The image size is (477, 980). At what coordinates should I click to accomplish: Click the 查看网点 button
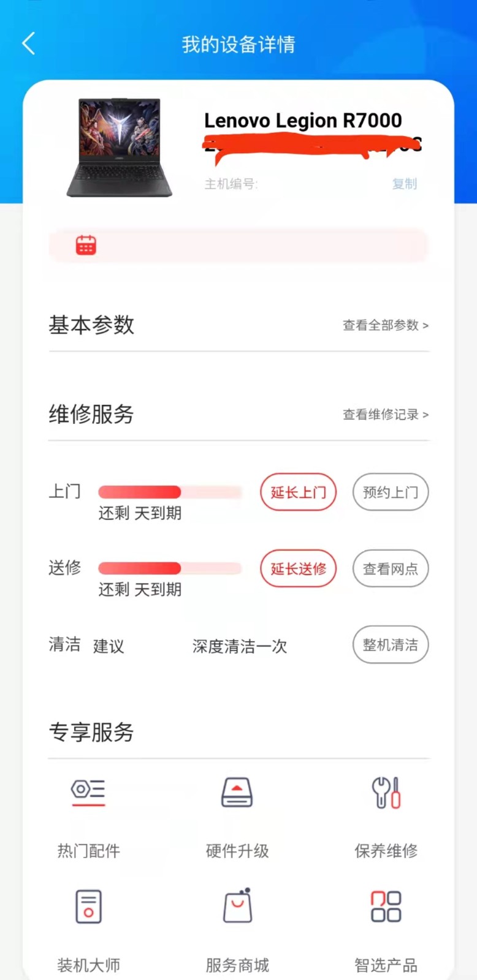[391, 568]
